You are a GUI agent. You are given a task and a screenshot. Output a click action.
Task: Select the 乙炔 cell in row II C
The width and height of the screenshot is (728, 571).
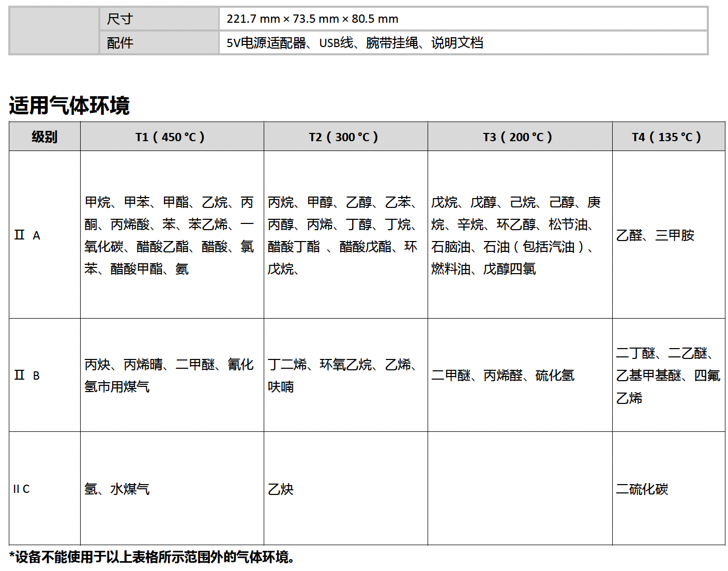(281, 489)
